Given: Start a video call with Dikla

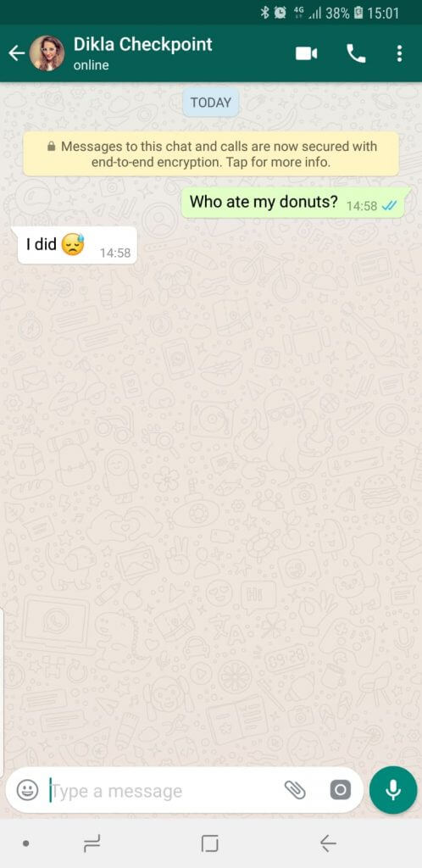Looking at the screenshot, I should pyautogui.click(x=307, y=53).
